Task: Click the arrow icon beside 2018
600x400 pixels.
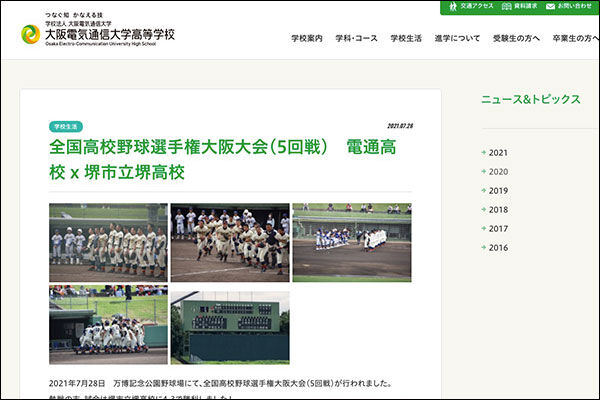Action: [484, 209]
